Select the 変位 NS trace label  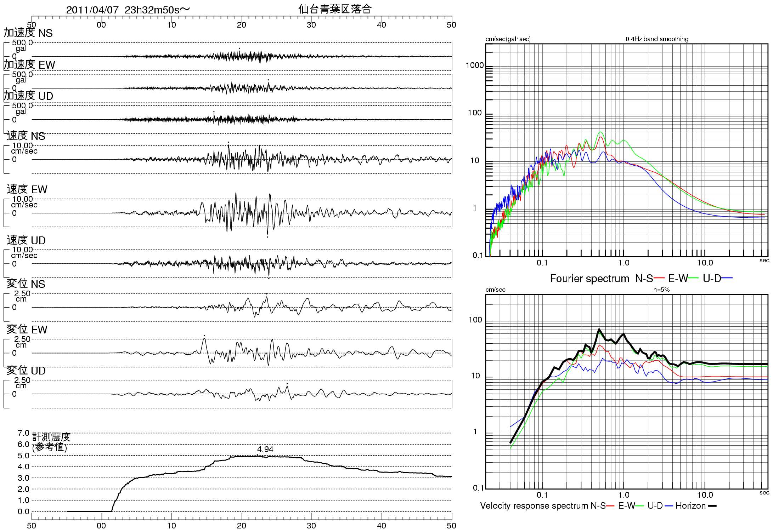[x=26, y=284]
